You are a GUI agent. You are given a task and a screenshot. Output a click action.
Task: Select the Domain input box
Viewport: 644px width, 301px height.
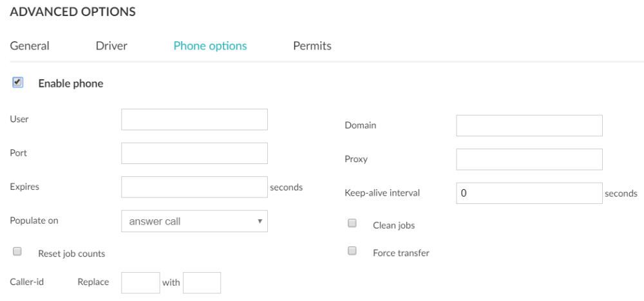pos(529,126)
